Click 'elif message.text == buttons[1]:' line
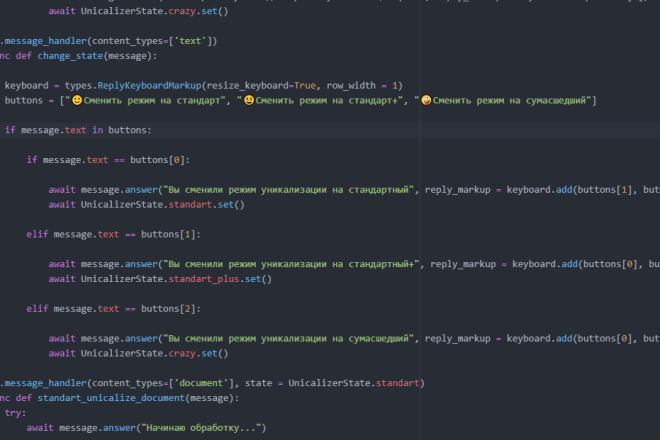The height and width of the screenshot is (440, 660). (x=114, y=235)
